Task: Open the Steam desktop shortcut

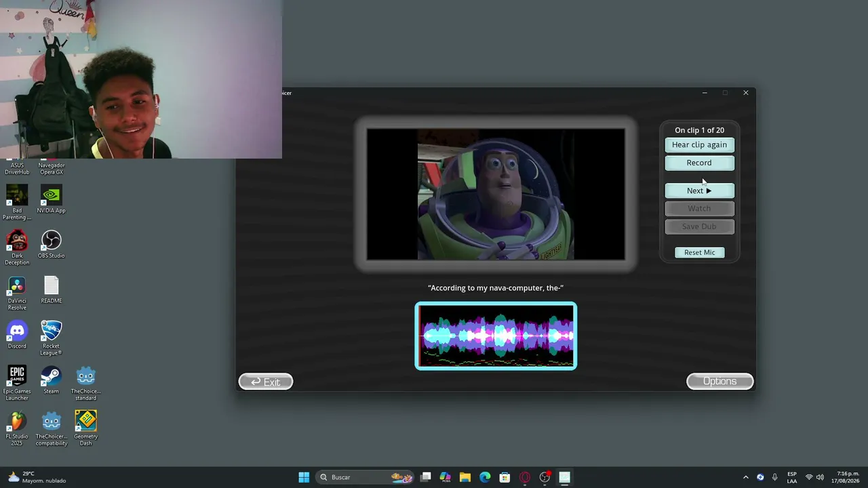Action: (x=52, y=380)
